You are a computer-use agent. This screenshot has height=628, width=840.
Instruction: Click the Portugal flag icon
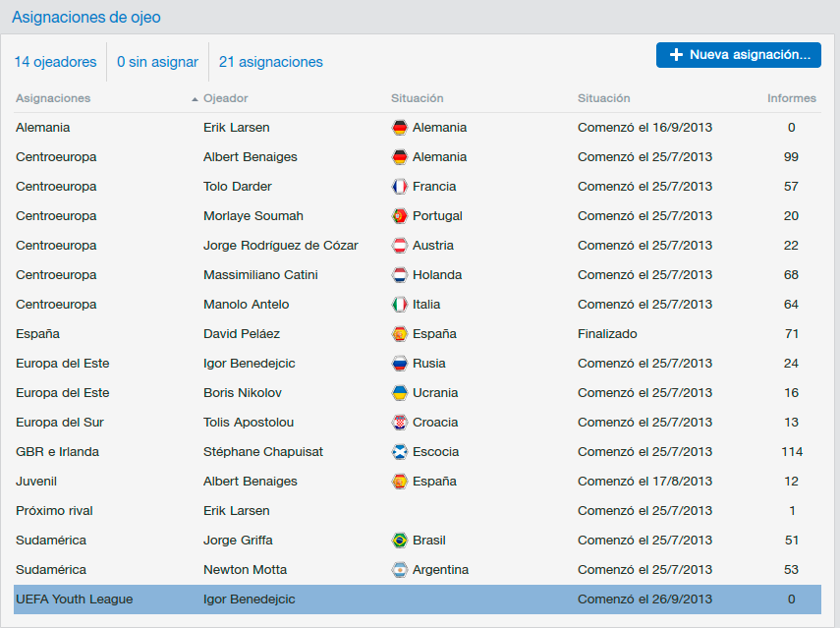[x=400, y=216]
